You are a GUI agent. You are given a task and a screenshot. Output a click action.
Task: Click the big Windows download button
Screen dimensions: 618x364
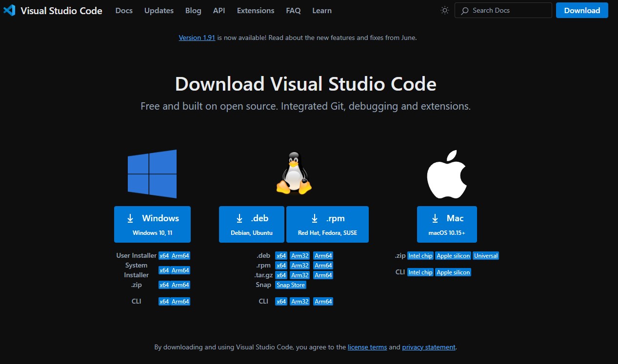pyautogui.click(x=152, y=224)
